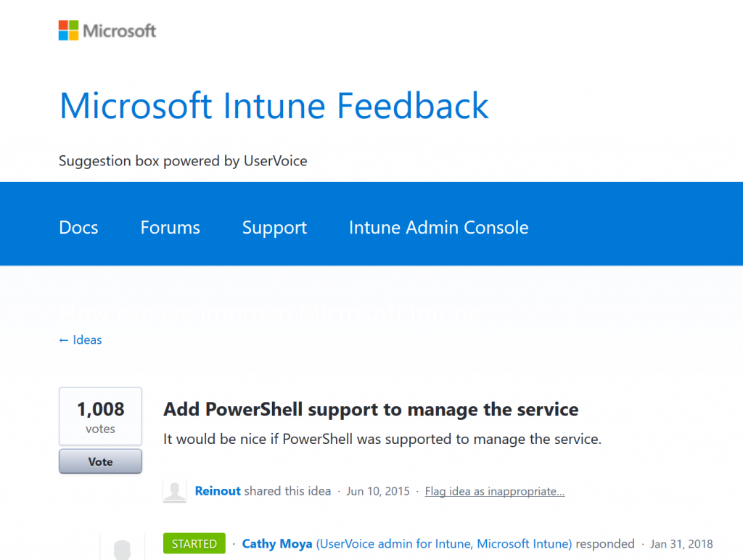Open the Support navigation link

pos(274,228)
